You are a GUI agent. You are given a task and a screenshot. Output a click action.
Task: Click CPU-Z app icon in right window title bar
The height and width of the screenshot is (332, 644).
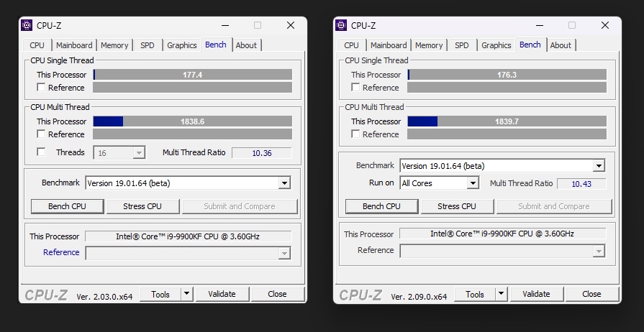click(341, 25)
